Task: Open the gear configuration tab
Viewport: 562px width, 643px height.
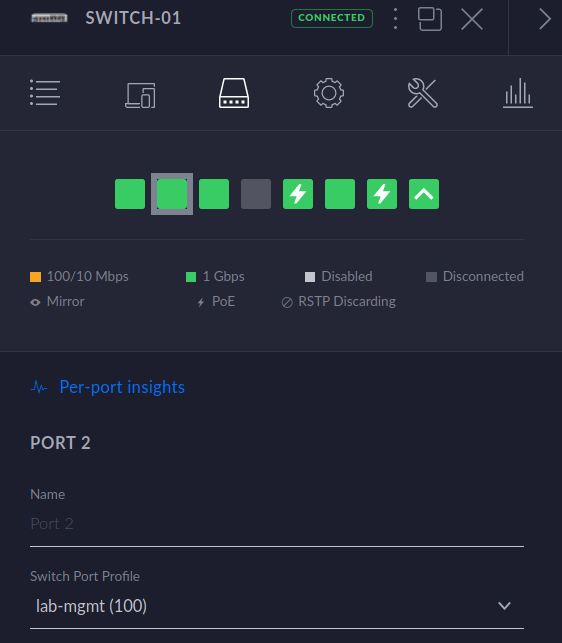Action: 329,93
